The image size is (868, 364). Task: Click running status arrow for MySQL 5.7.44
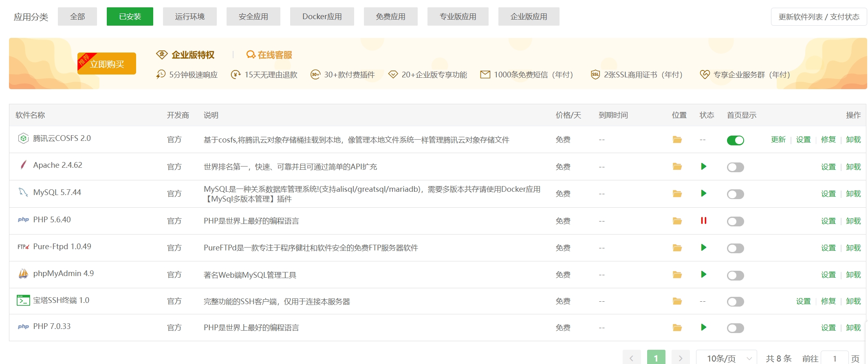pos(703,193)
